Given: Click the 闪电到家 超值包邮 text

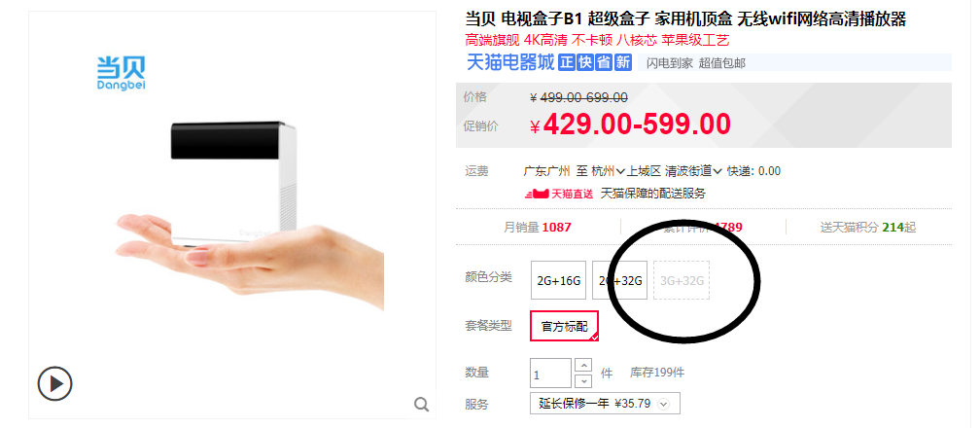Looking at the screenshot, I should coord(696,62).
